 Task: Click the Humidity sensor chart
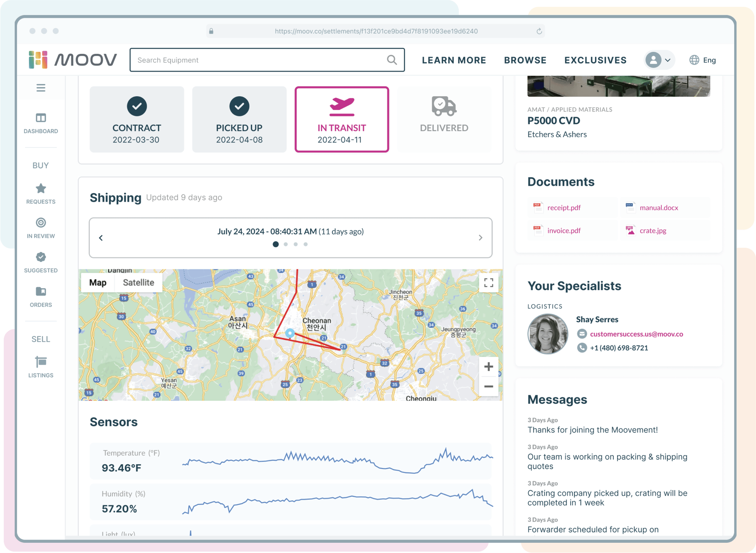click(338, 502)
